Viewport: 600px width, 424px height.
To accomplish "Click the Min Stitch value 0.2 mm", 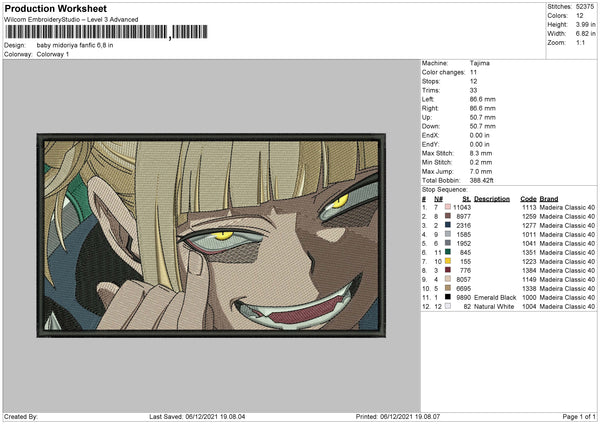I will pos(481,162).
